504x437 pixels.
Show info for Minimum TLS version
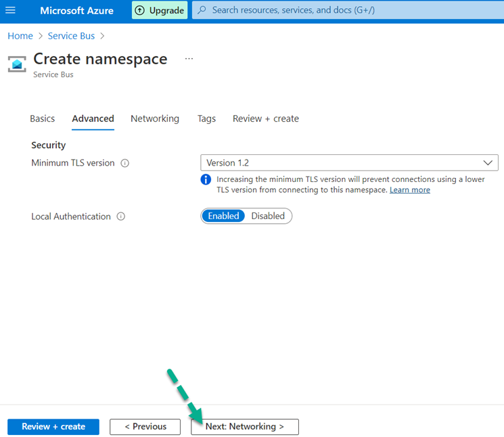tap(124, 163)
